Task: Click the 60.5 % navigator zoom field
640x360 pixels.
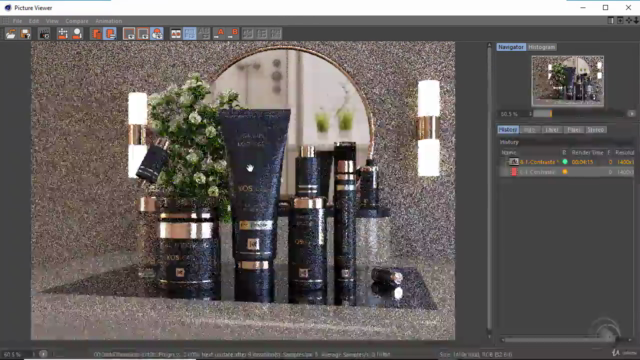Action: pos(513,114)
